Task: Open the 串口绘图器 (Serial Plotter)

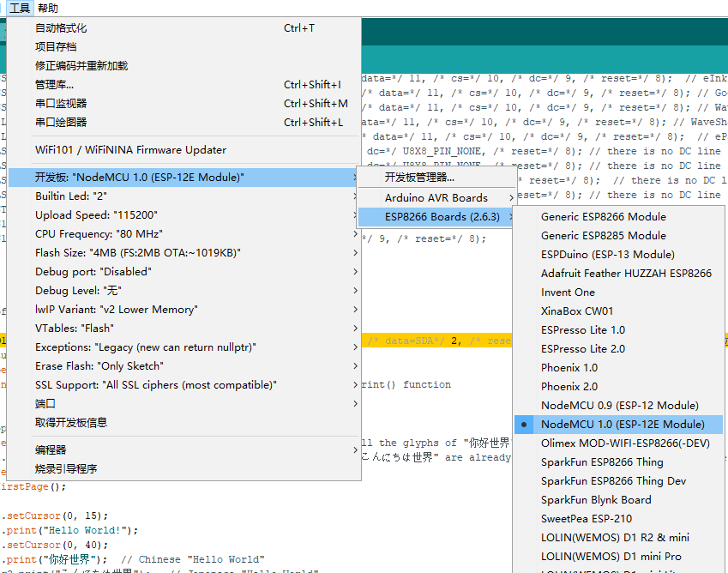Action: pyautogui.click(x=51, y=122)
